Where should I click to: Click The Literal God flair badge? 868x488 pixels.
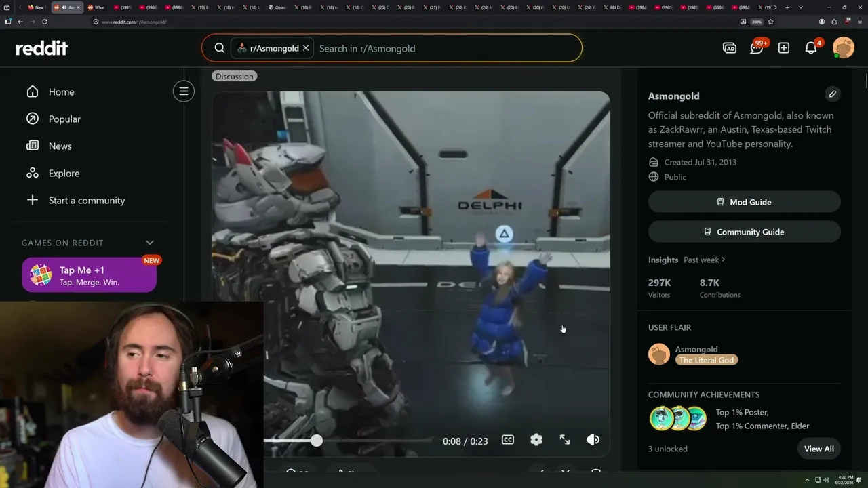click(x=707, y=360)
